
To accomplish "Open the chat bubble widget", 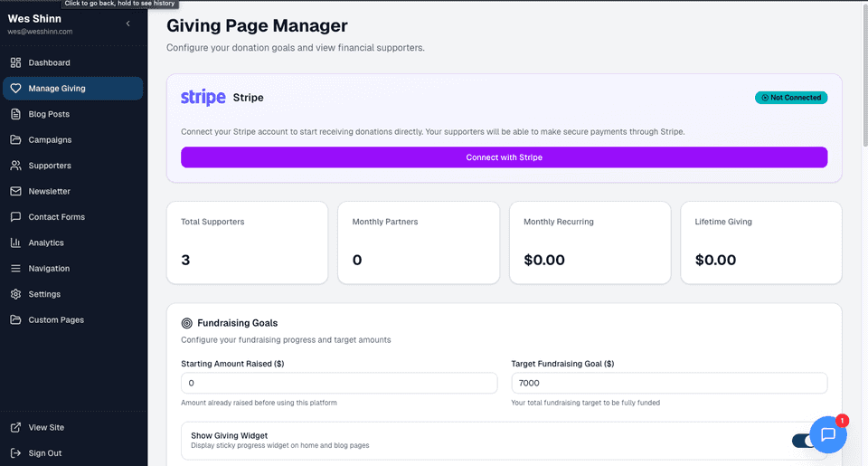I will (827, 434).
